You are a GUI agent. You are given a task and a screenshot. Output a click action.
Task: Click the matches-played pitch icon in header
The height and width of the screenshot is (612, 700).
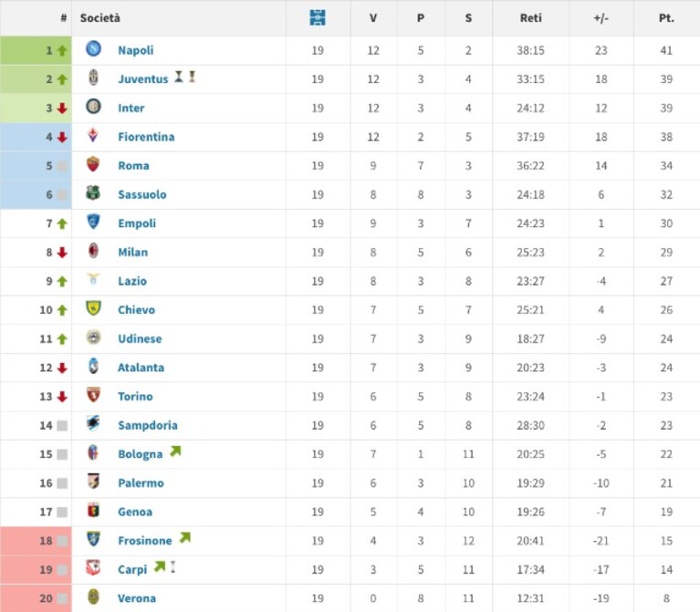[x=318, y=18]
